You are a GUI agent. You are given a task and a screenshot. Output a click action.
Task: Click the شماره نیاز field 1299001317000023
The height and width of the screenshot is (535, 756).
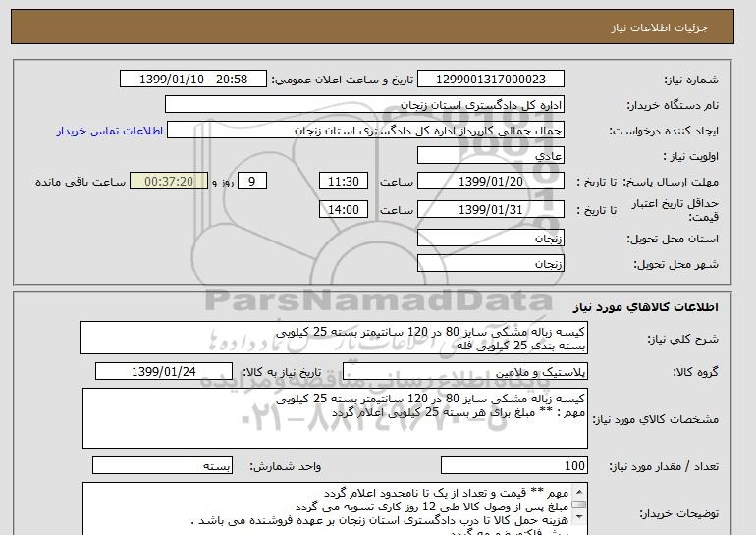coord(490,80)
